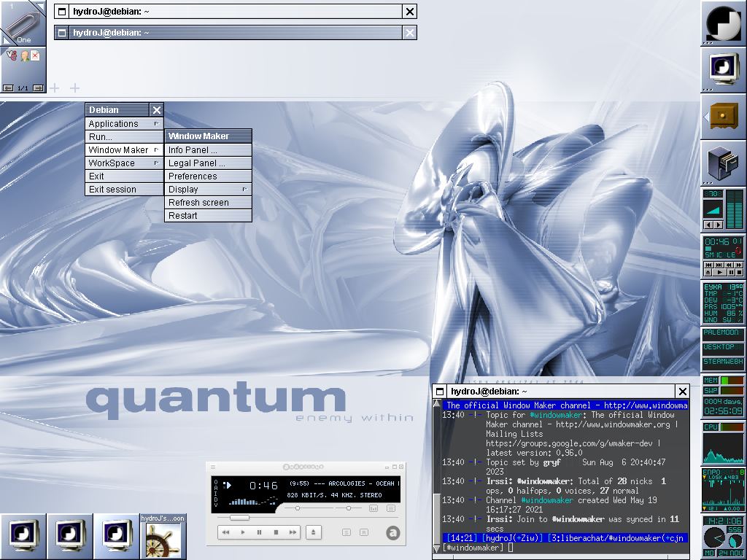
Task: Open the wooden drawer dock icon
Action: pos(723,117)
